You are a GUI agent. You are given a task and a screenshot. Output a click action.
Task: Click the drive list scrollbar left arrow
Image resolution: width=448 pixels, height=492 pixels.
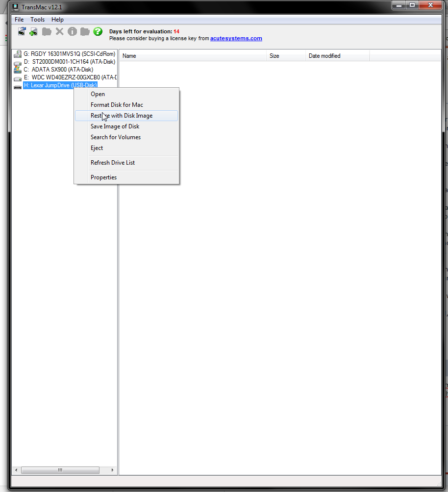click(x=16, y=470)
